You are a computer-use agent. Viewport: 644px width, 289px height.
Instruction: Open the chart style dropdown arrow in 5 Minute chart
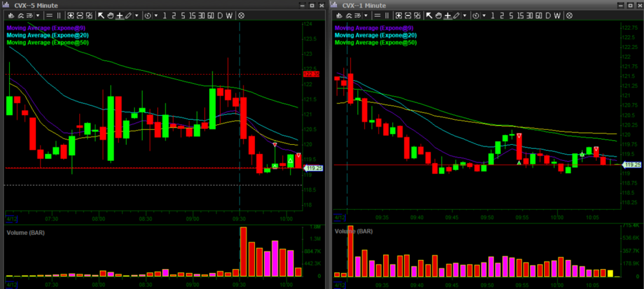38,15
